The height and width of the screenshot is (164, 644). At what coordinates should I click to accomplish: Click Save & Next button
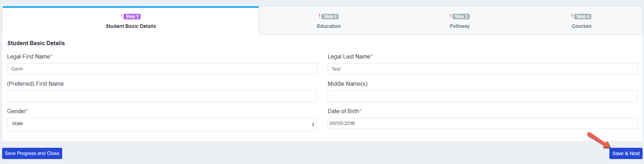[626, 153]
